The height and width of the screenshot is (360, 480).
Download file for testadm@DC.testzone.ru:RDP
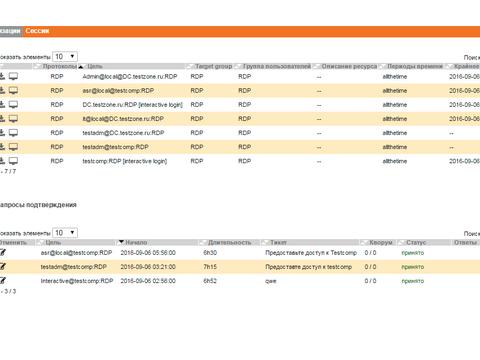2,133
